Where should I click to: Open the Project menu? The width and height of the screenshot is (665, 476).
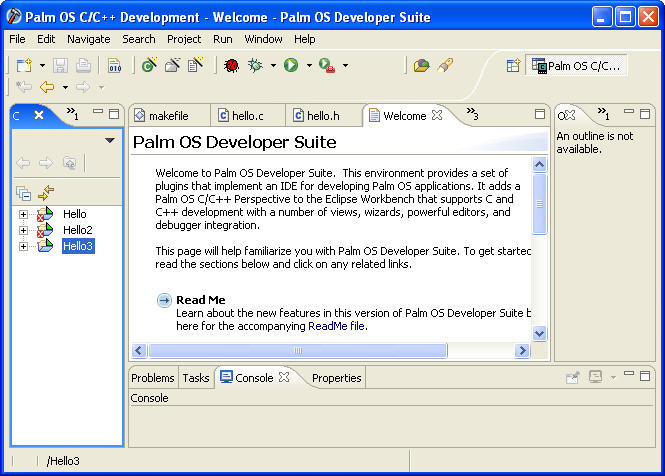click(184, 39)
